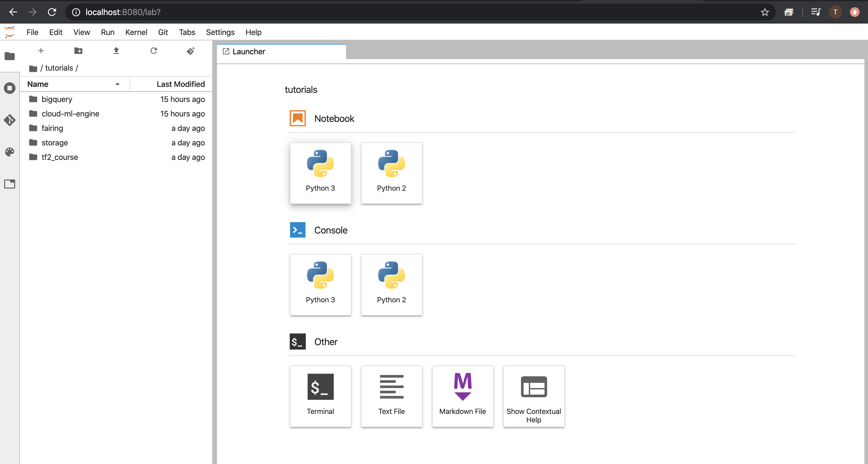Open the File Browser sidebar panel

click(x=9, y=56)
